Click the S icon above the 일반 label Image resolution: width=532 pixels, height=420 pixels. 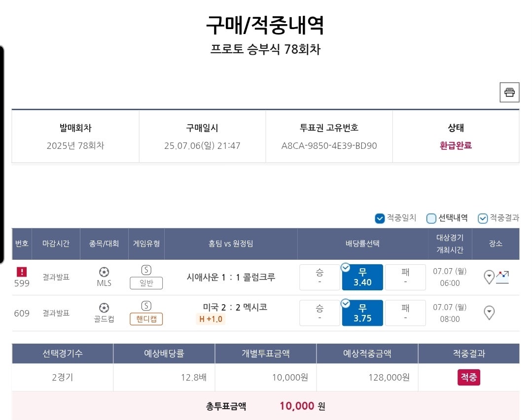pos(146,270)
